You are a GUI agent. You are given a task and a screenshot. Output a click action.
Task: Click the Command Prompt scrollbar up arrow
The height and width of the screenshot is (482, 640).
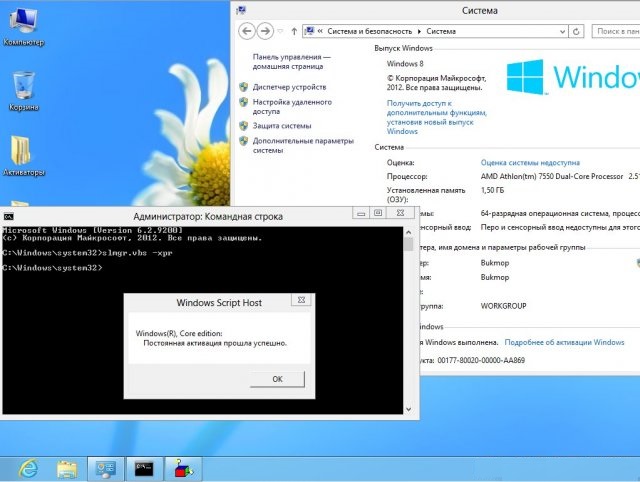409,232
